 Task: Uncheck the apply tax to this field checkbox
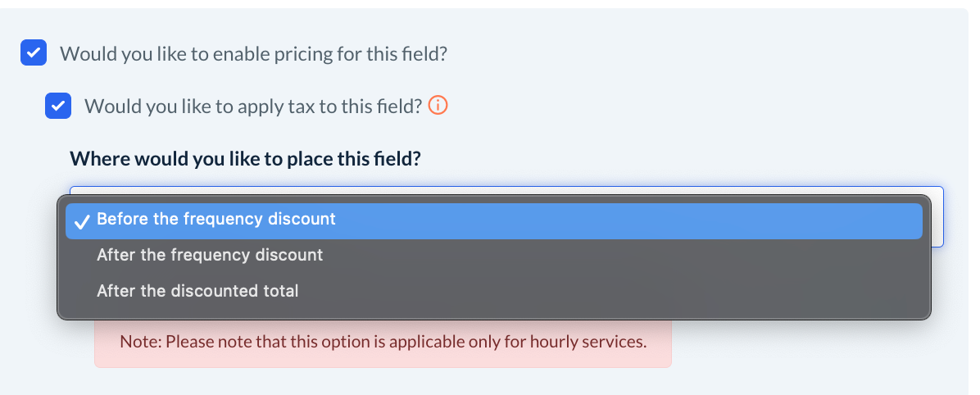58,107
